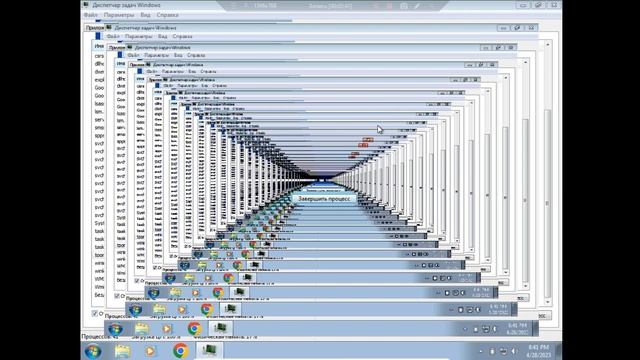The image size is (640, 360).
Task: Show hidden tray icons arrow on bottom taskbar
Action: (x=480, y=351)
